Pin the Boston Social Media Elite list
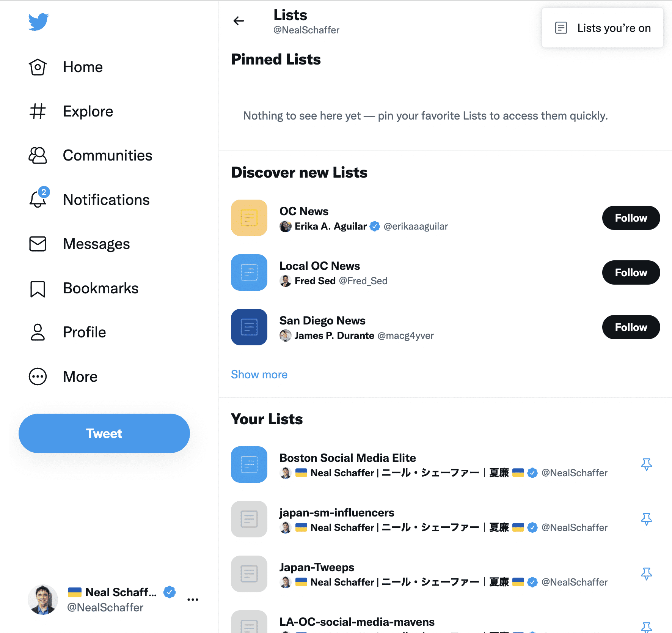This screenshot has height=633, width=672. 647,464
